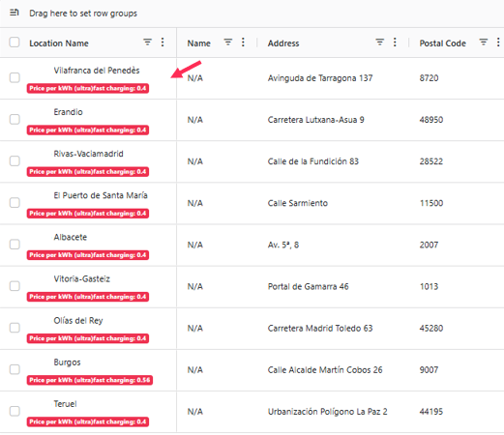Toggle the select-all header checkbox
The image size is (504, 435).
click(15, 43)
